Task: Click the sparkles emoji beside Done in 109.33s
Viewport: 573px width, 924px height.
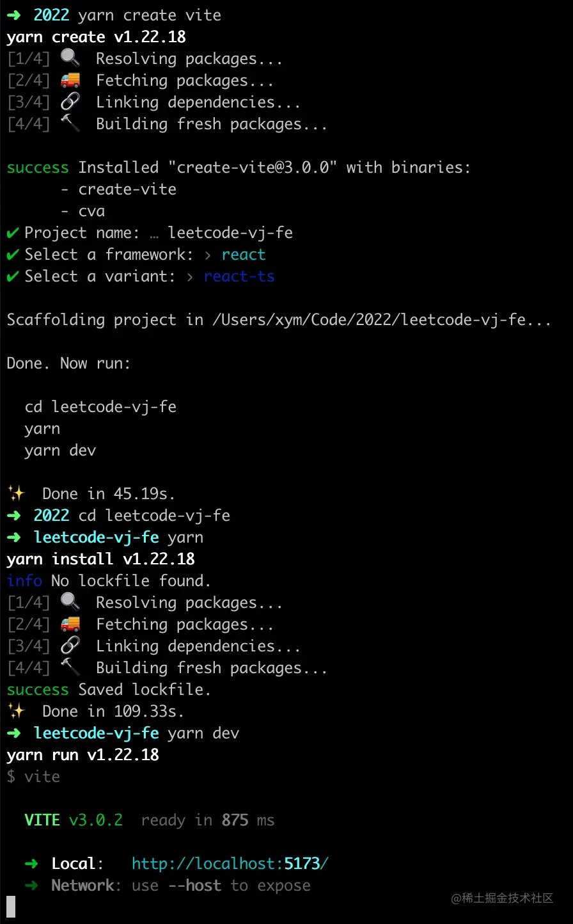Action: point(16,711)
